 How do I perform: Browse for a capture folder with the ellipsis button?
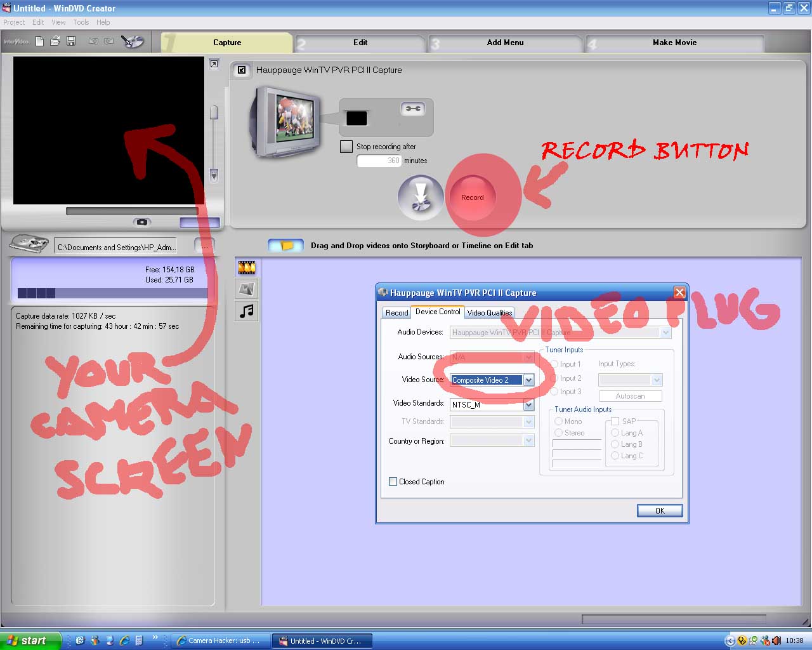(x=204, y=246)
